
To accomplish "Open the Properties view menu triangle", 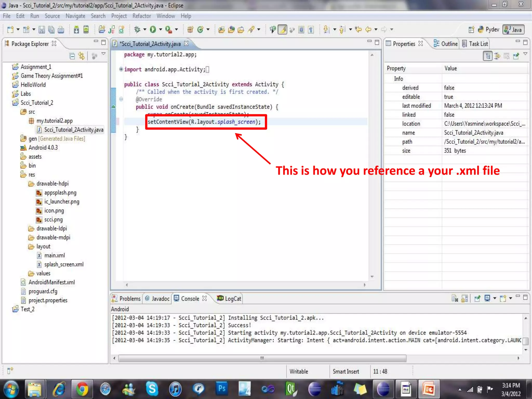I will coord(525,54).
